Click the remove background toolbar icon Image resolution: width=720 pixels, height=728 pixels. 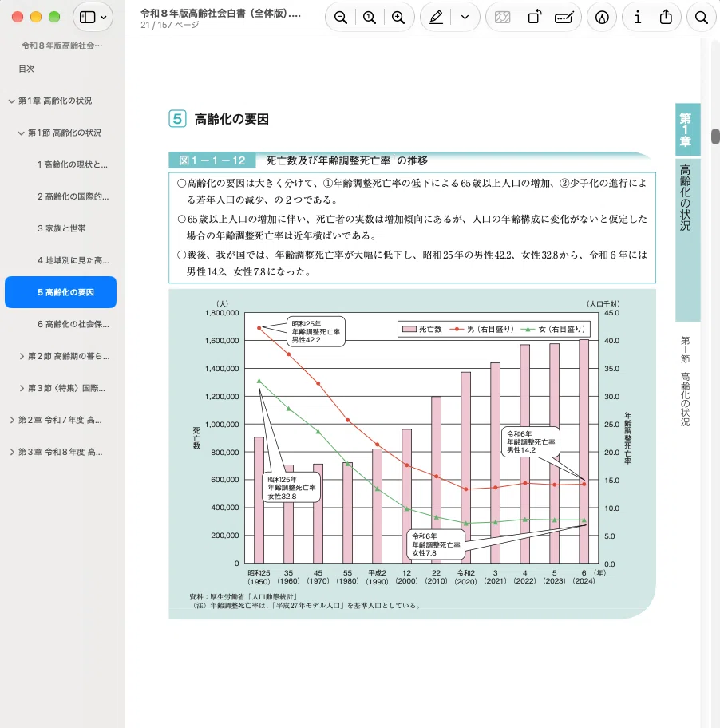(503, 18)
